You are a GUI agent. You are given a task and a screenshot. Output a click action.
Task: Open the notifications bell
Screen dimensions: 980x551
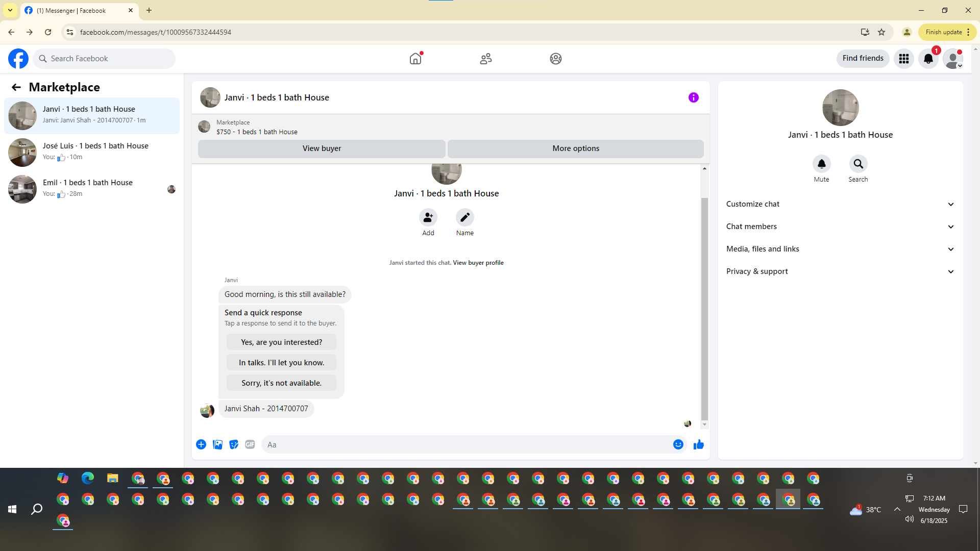point(928,59)
